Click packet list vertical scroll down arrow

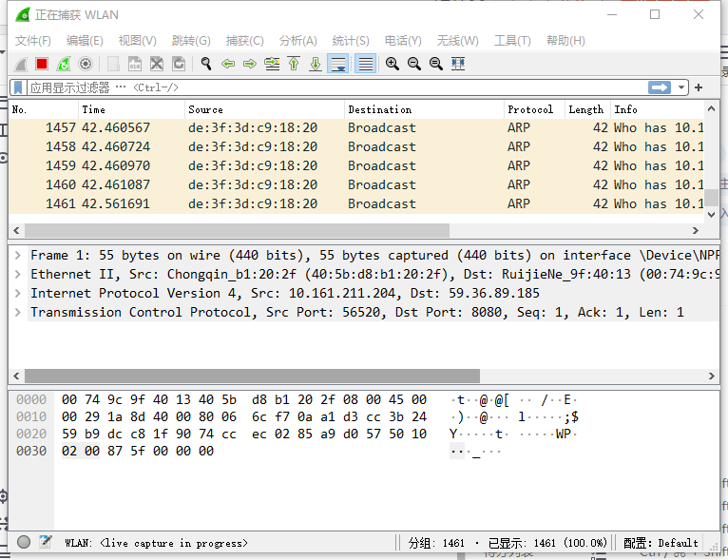(711, 215)
